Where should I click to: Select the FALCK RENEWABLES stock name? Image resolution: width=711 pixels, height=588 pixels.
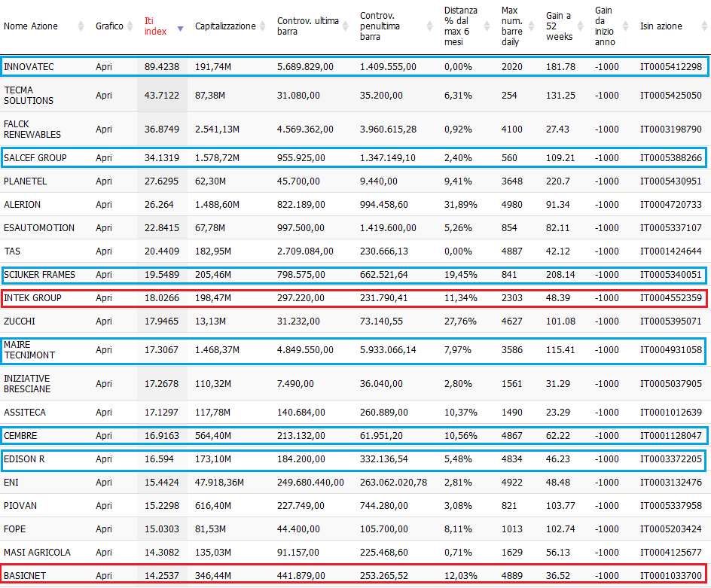coord(32,129)
